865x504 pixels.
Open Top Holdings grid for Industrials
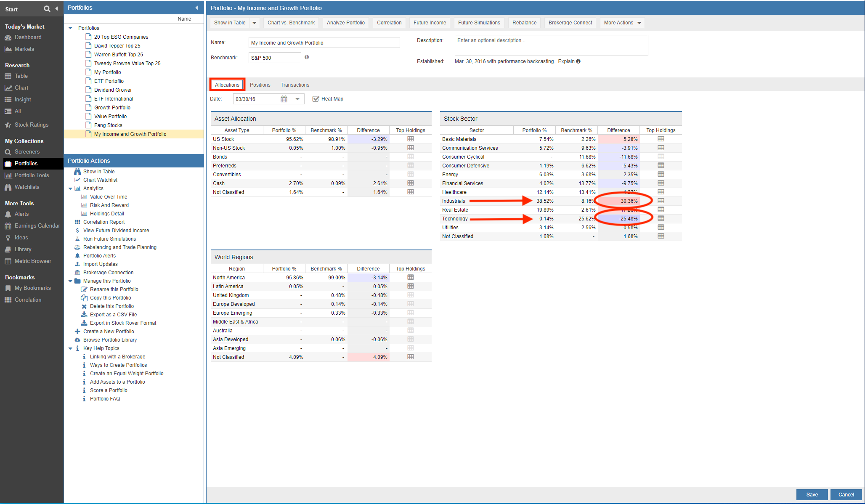point(661,201)
